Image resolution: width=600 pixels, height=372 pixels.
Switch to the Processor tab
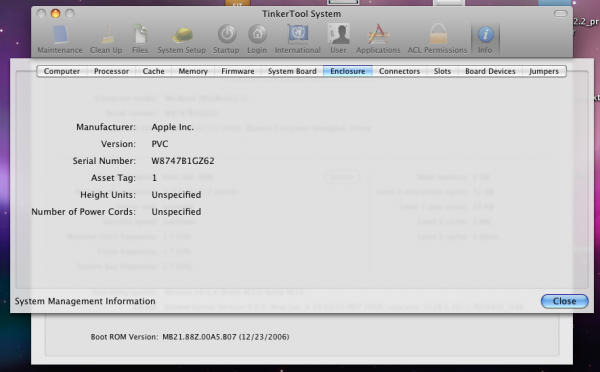pos(111,71)
